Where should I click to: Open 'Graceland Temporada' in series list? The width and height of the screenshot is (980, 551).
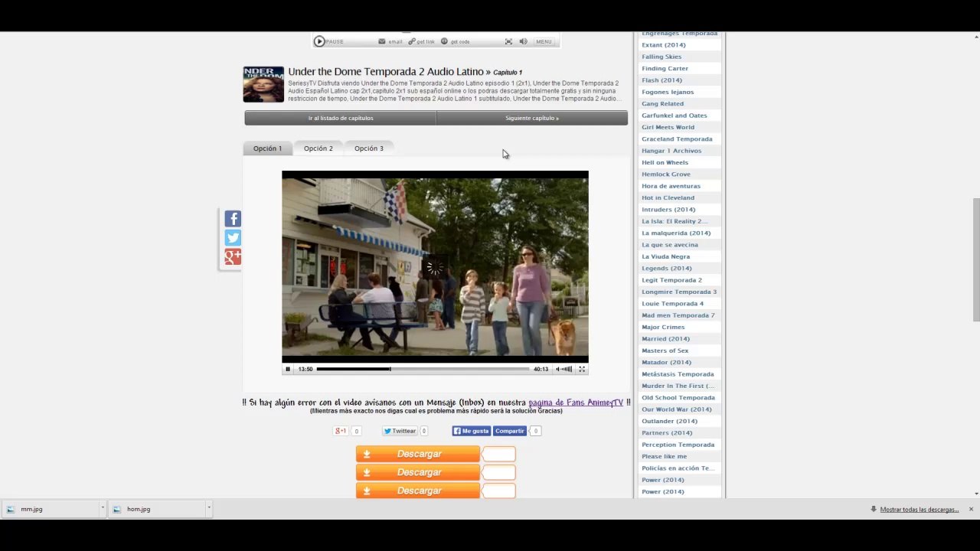[x=677, y=139]
